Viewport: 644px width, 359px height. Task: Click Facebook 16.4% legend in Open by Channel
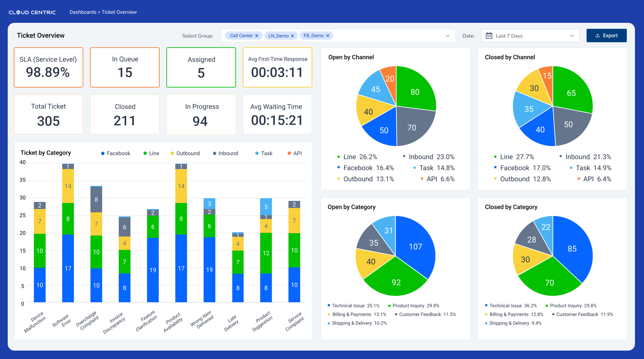[366, 168]
